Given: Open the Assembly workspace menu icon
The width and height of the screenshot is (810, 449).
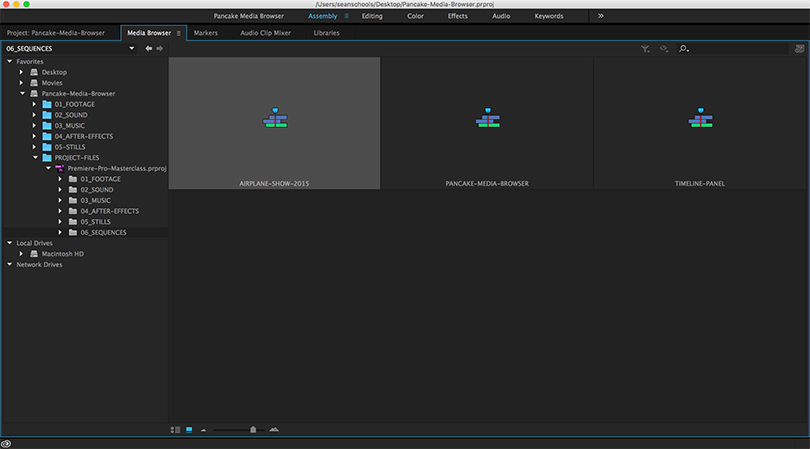Looking at the screenshot, I should 347,16.
